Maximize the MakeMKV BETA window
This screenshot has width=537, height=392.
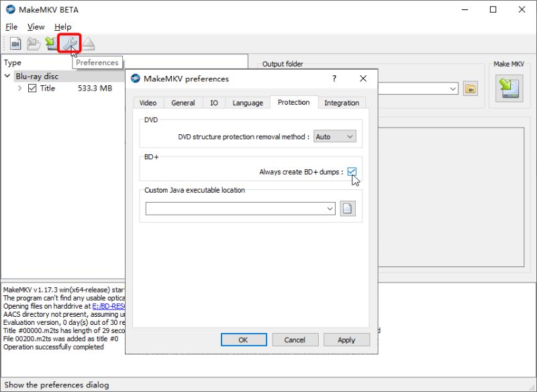[493, 9]
